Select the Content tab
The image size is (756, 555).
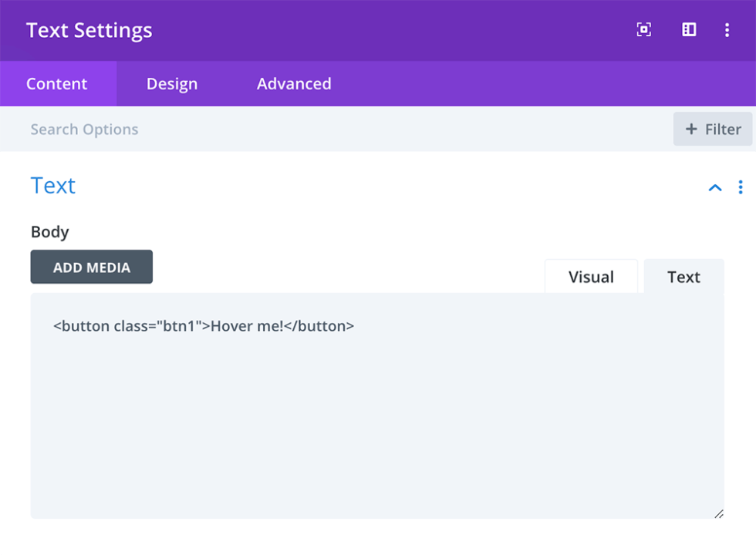coord(57,83)
